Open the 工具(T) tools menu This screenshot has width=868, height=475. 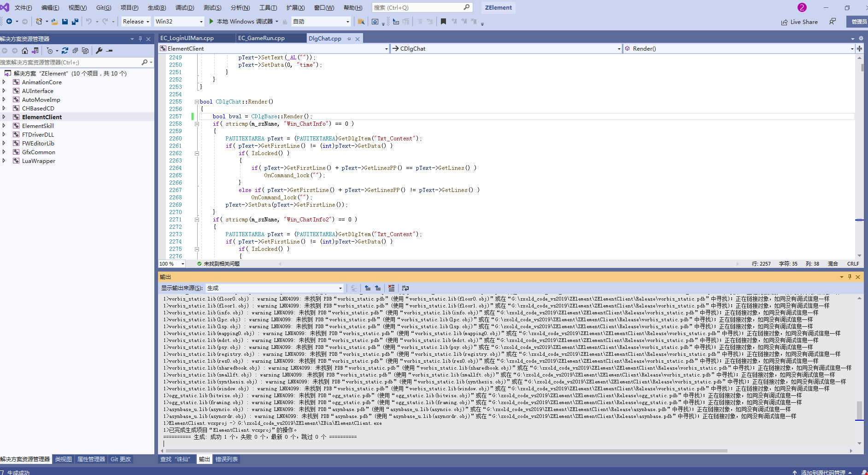[x=268, y=7]
